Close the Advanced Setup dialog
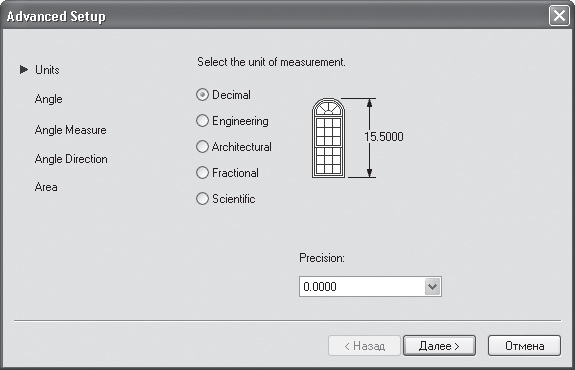The height and width of the screenshot is (370, 575). click(x=559, y=16)
